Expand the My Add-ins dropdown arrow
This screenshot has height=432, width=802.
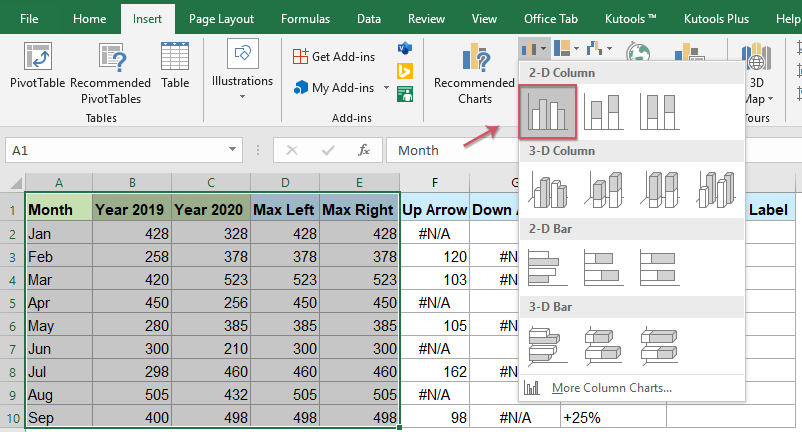(x=387, y=88)
